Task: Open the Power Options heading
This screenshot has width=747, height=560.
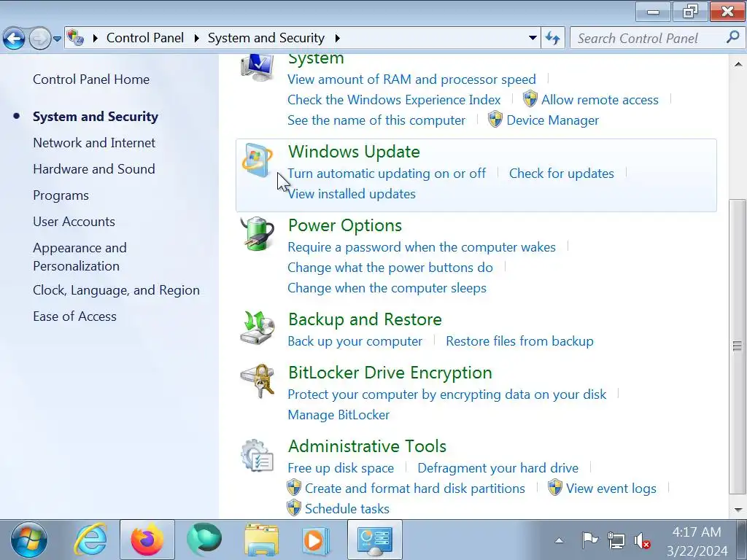Action: click(x=345, y=225)
